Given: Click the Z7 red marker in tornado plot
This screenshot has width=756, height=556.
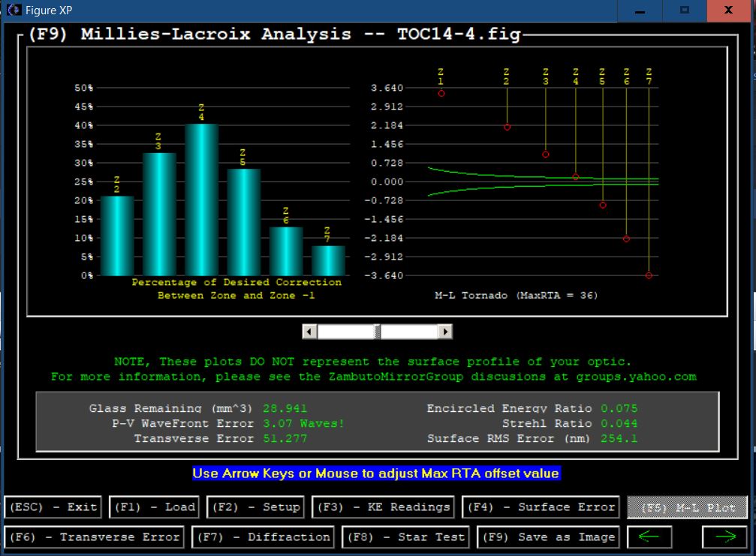Looking at the screenshot, I should pos(649,275).
